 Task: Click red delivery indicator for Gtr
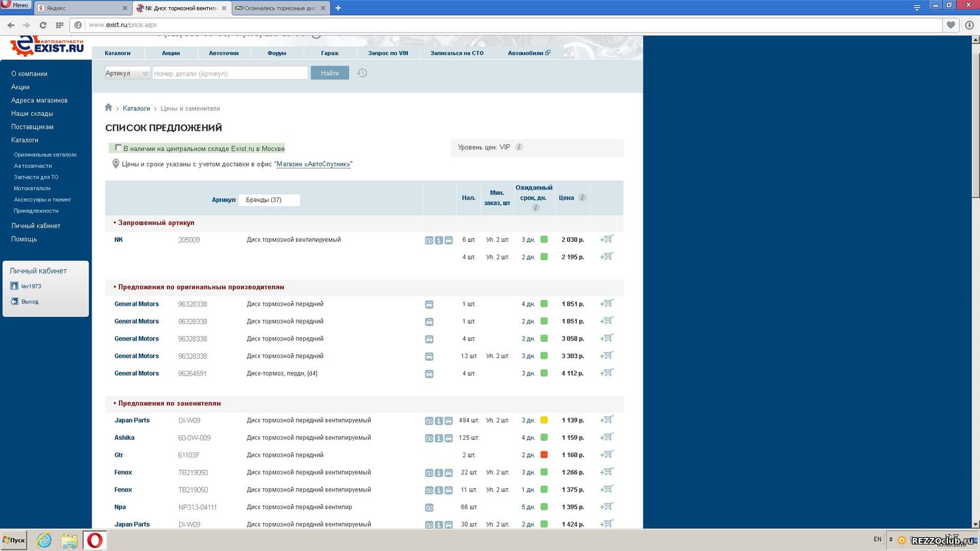[544, 455]
